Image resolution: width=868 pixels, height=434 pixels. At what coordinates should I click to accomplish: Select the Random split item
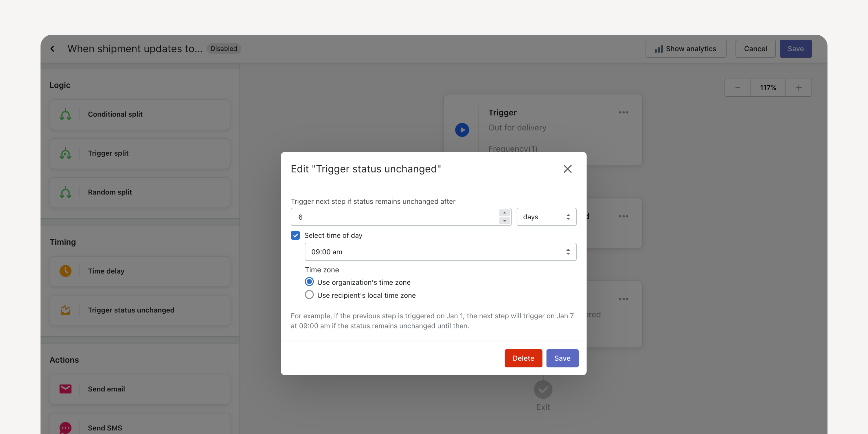point(140,192)
